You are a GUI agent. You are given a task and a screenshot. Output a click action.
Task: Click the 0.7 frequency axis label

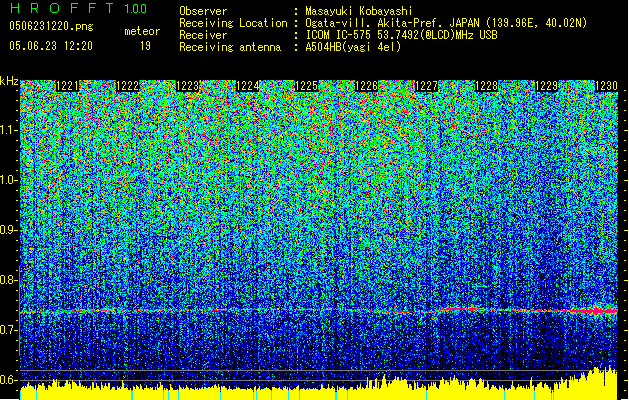pyautogui.click(x=9, y=330)
